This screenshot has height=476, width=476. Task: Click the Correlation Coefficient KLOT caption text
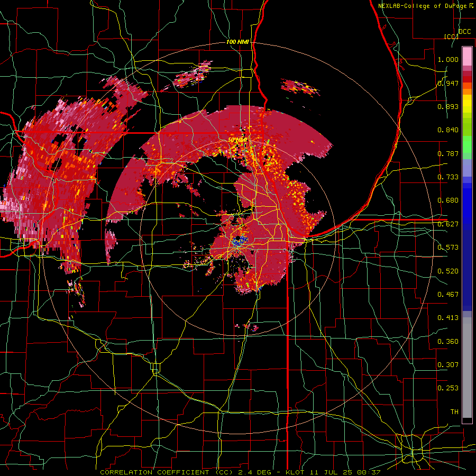pos(240,472)
